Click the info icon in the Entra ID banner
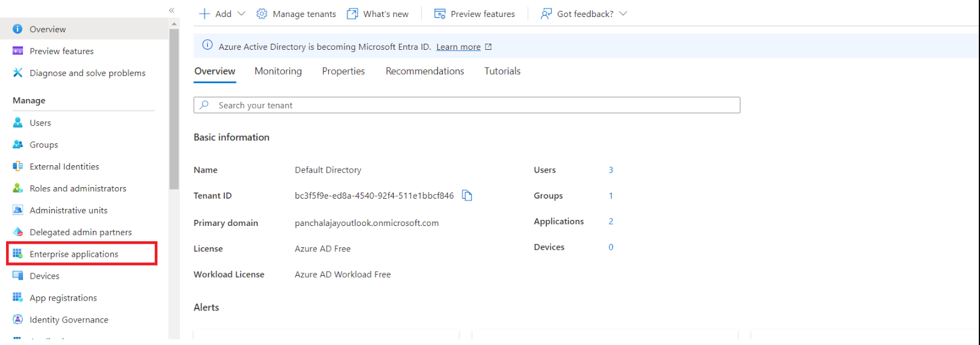The height and width of the screenshot is (345, 980). tap(207, 45)
